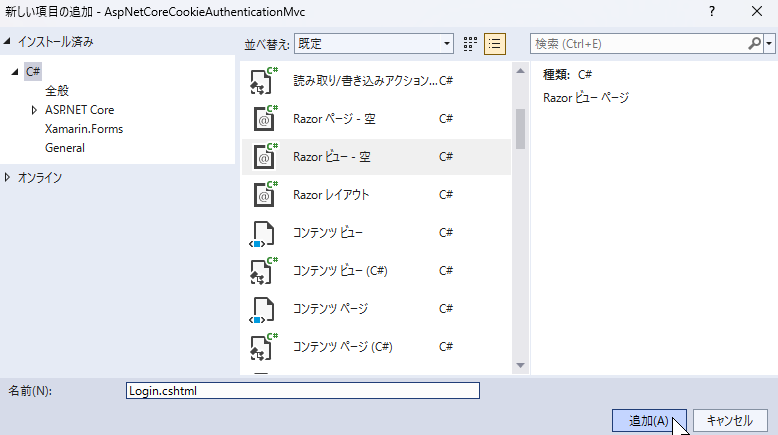Click the 追加(A) button

(648, 421)
